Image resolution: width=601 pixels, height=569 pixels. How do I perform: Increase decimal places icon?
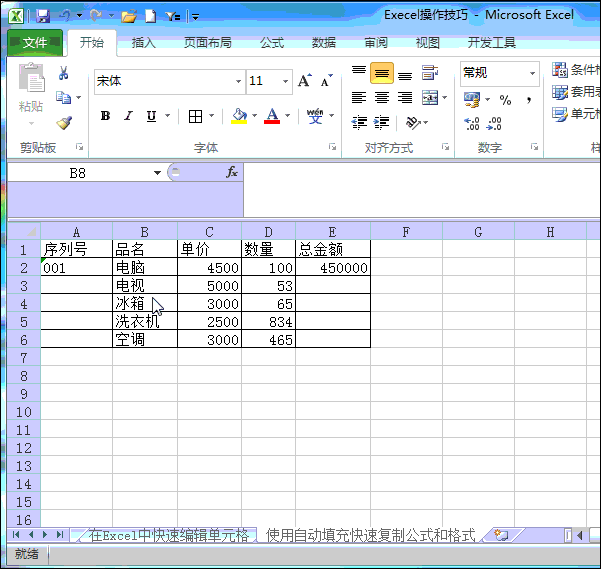click(472, 124)
